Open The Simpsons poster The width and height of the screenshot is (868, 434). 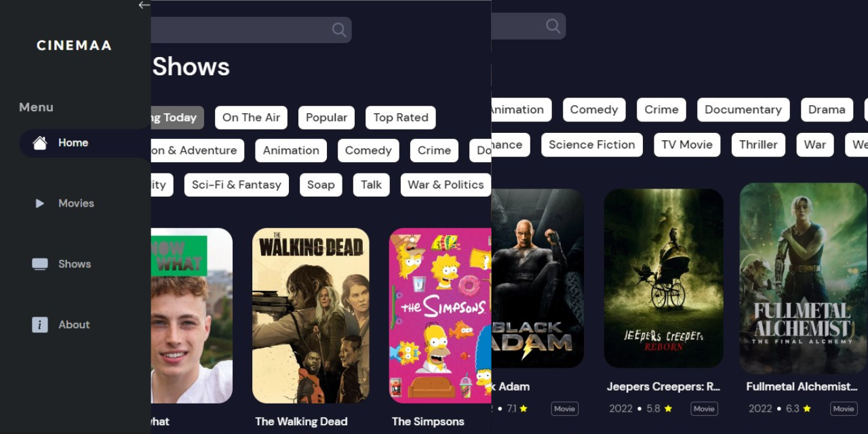pos(440,316)
